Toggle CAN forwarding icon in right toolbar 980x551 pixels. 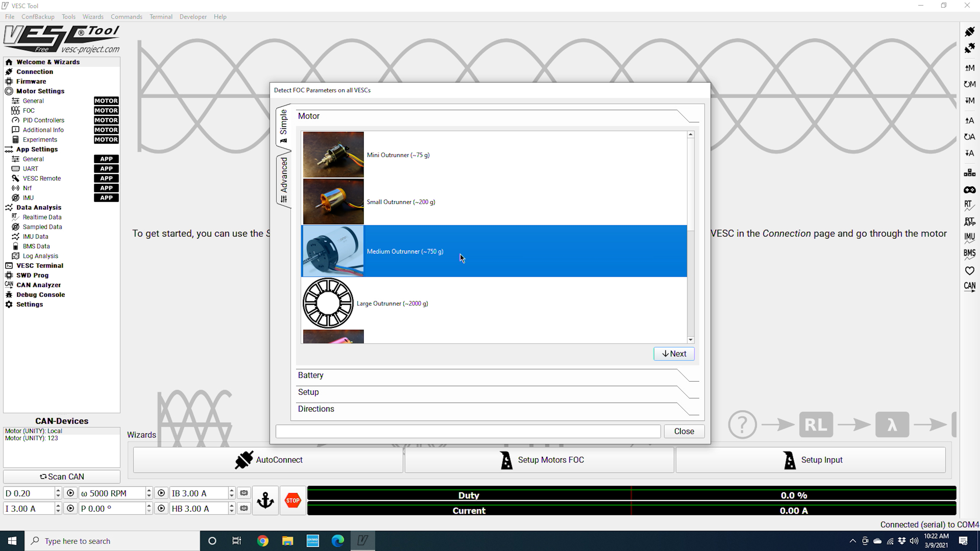pos(969,287)
